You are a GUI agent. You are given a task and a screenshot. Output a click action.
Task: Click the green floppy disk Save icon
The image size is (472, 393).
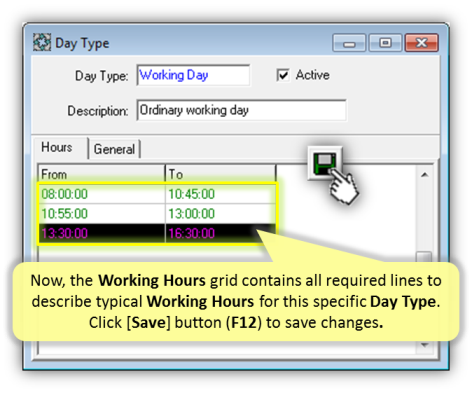click(x=325, y=163)
